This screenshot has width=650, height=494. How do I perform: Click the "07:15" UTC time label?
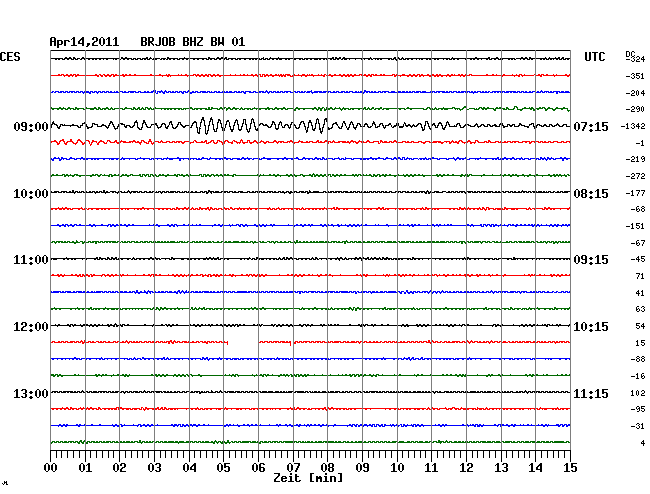point(591,126)
